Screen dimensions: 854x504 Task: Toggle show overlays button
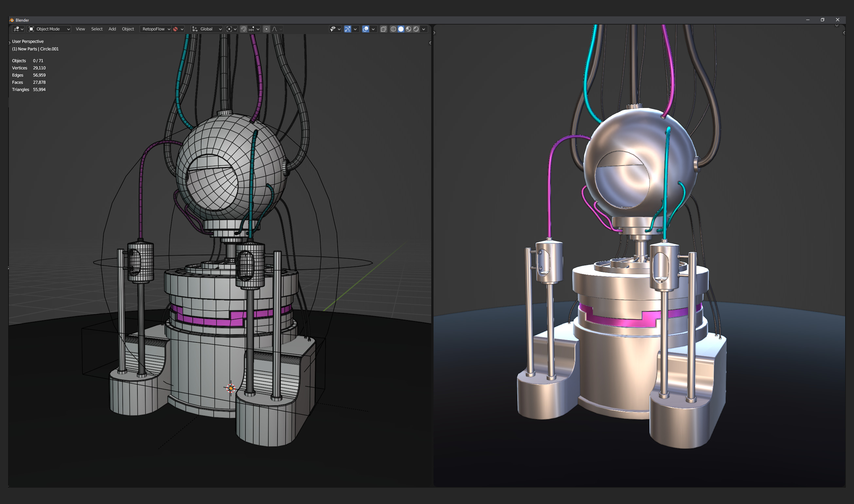coord(365,29)
